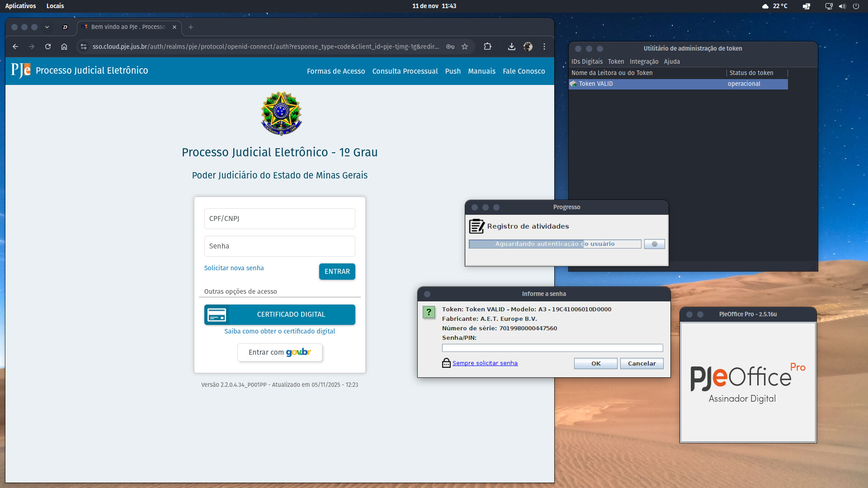This screenshot has width=868, height=488.
Task: Click the password key icon in address bar
Action: [450, 47]
